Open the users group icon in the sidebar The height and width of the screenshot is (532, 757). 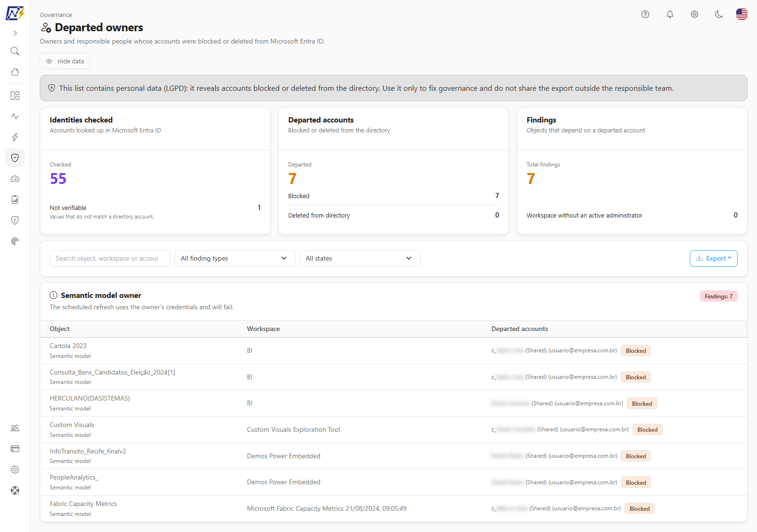(x=15, y=428)
